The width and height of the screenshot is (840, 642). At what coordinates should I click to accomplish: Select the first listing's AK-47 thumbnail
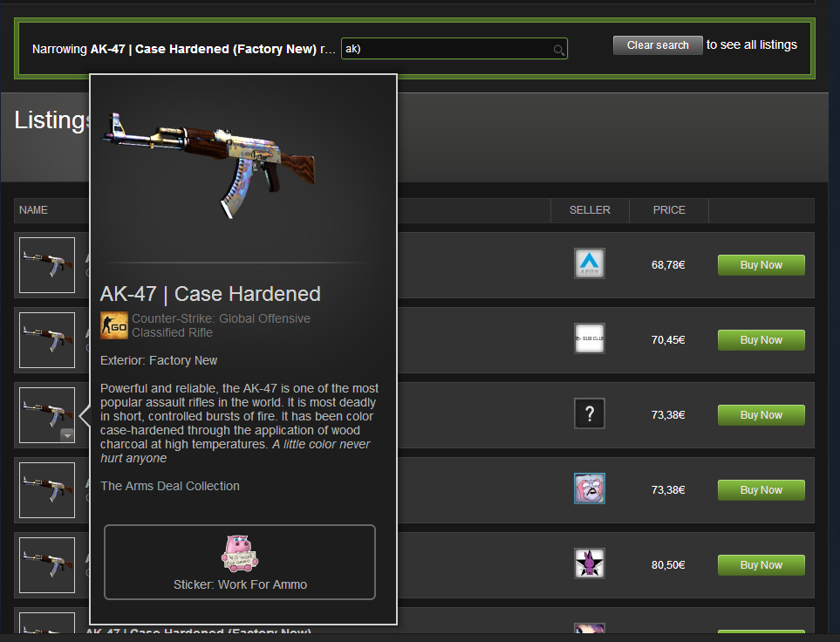pyautogui.click(x=47, y=265)
